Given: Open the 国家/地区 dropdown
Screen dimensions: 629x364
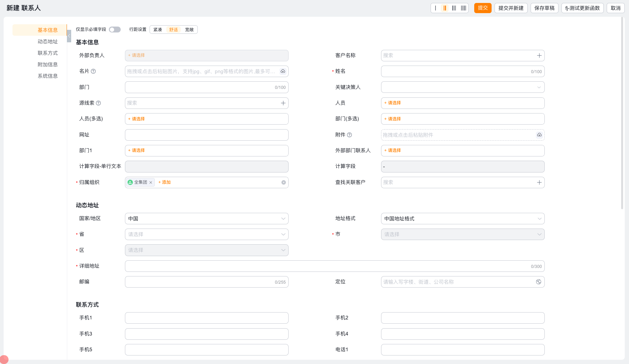Looking at the screenshot, I should 207,219.
